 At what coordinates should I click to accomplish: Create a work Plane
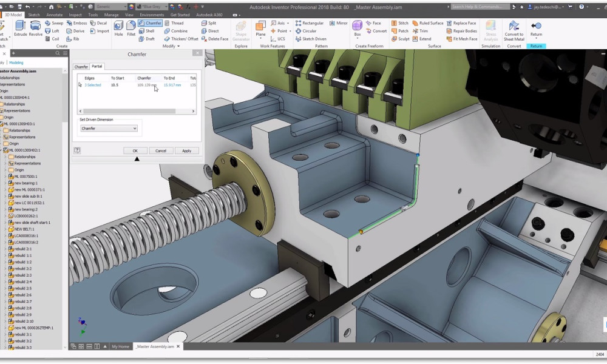tap(260, 27)
